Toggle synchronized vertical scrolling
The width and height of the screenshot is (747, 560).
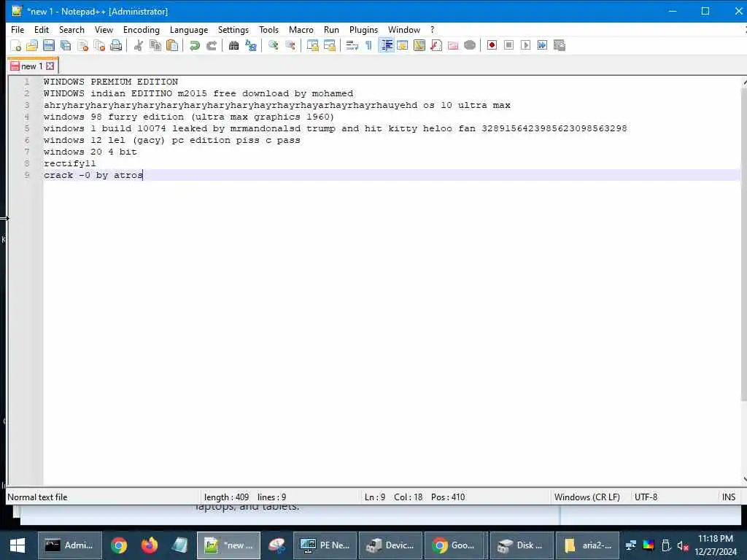coord(313,45)
